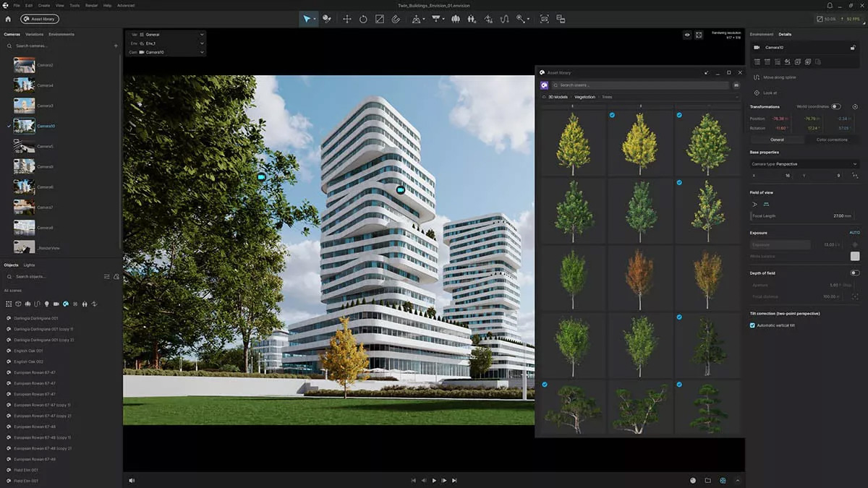
Task: Activate the Rotate tool
Action: point(363,19)
